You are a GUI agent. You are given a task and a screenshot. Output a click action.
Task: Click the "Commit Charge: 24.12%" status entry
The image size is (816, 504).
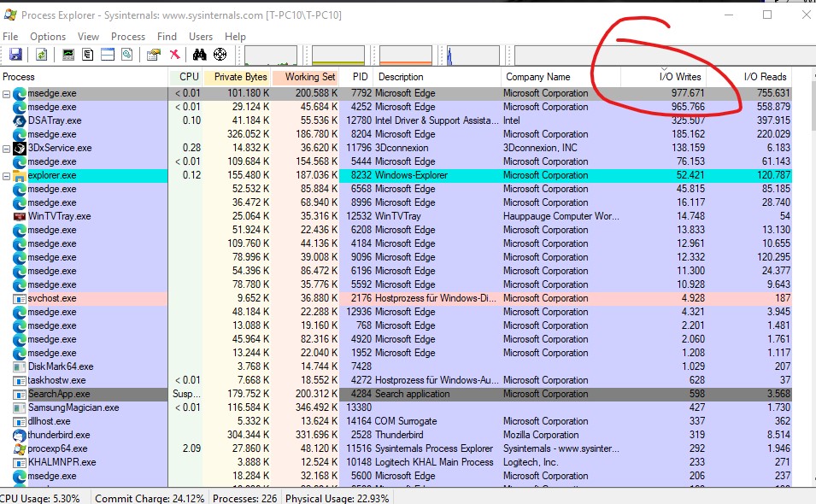pyautogui.click(x=150, y=498)
